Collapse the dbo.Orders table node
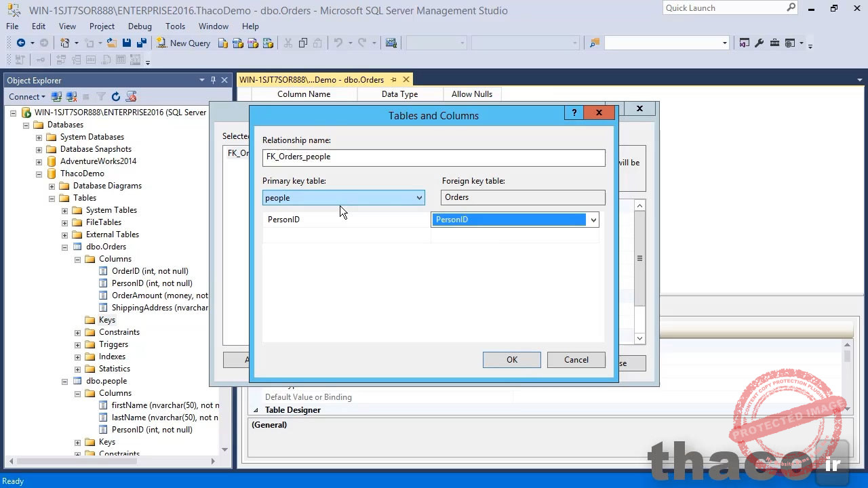The image size is (868, 488). [65, 247]
